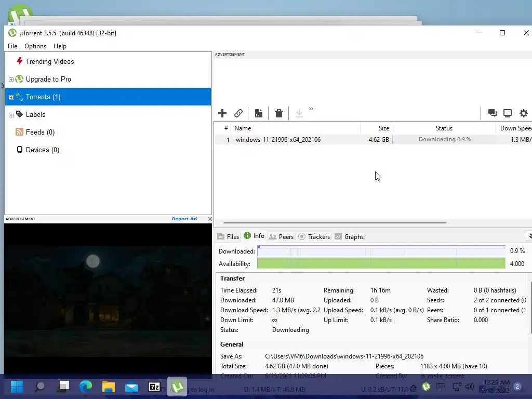The height and width of the screenshot is (399, 532).
Task: Click the Upgrade to Pro µTorrent icon
Action: (19, 79)
